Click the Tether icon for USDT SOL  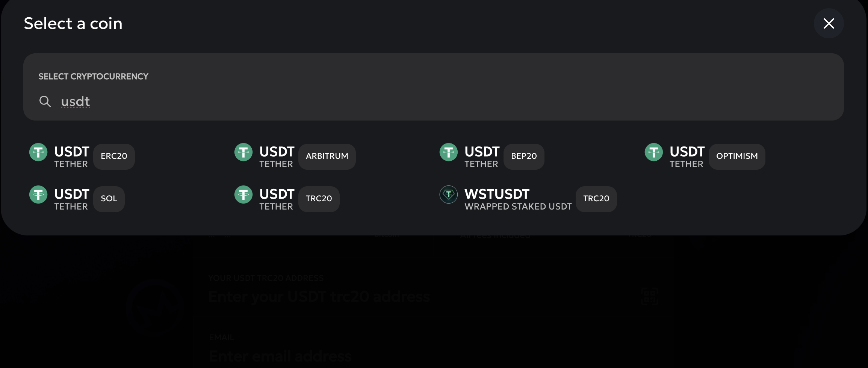tap(38, 195)
